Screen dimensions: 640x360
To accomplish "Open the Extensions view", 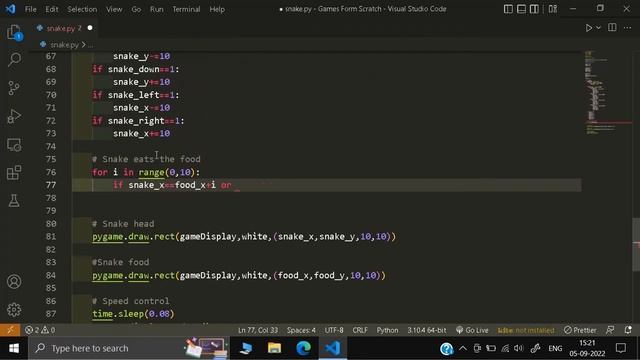I will pos(14,173).
